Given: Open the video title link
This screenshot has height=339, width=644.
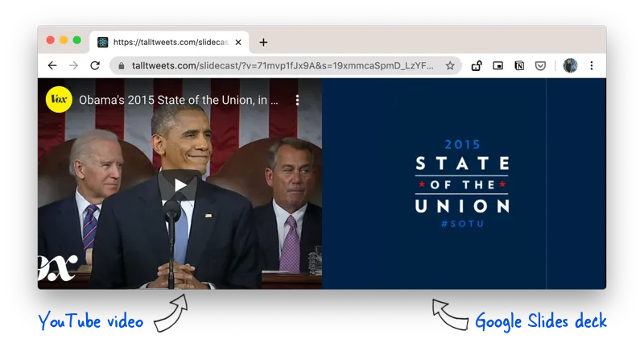Looking at the screenshot, I should [179, 101].
